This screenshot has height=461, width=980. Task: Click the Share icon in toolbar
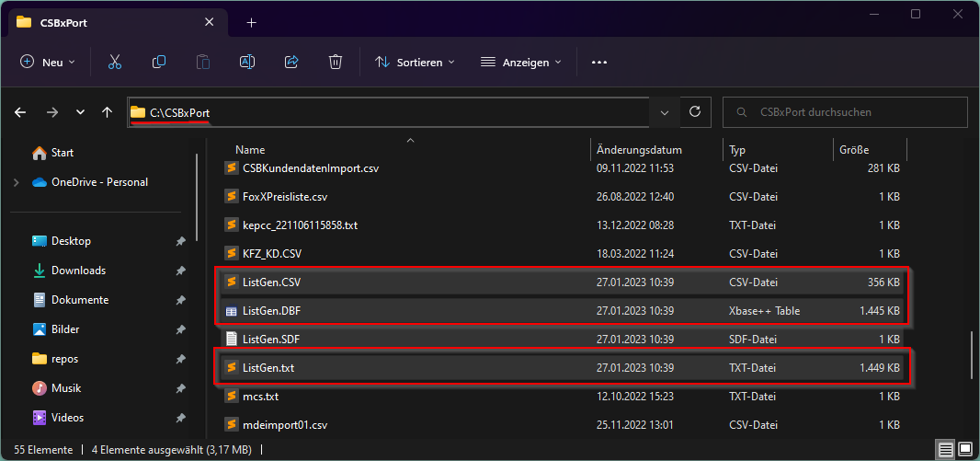tap(291, 62)
